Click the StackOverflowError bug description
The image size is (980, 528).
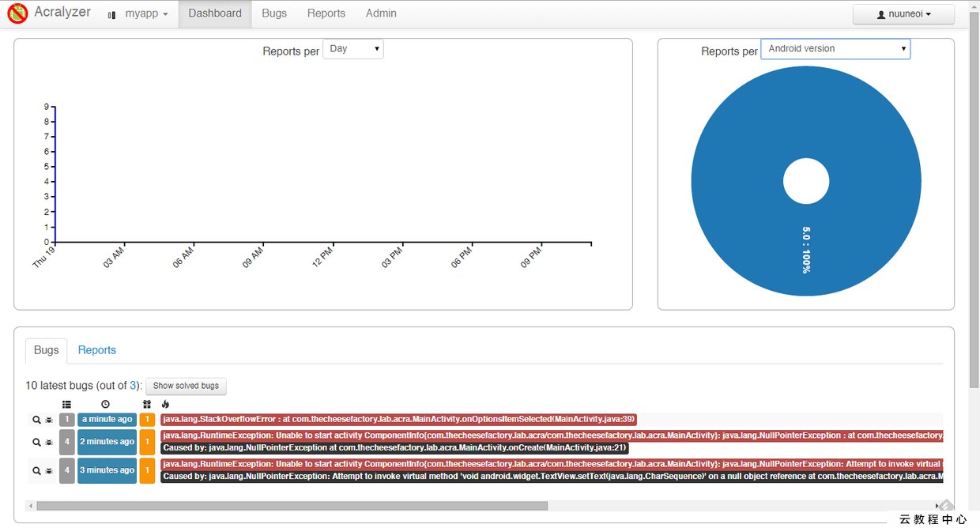point(398,420)
